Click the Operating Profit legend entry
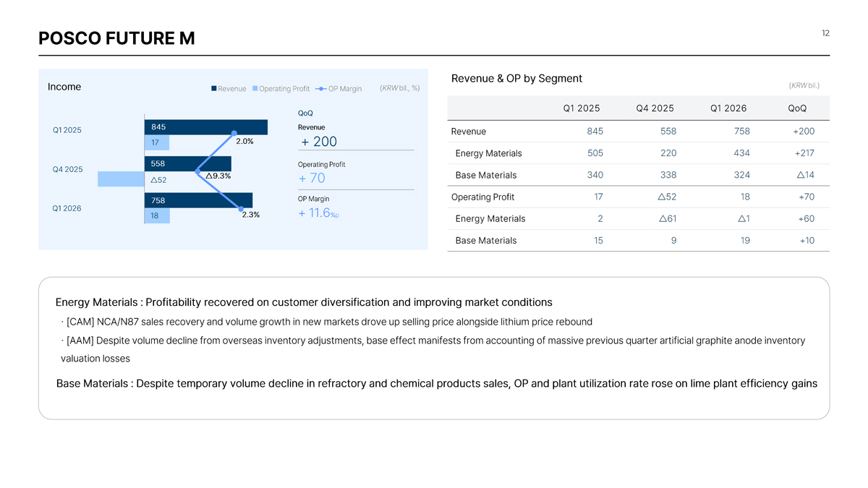This screenshot has height=488, width=868. (x=281, y=89)
